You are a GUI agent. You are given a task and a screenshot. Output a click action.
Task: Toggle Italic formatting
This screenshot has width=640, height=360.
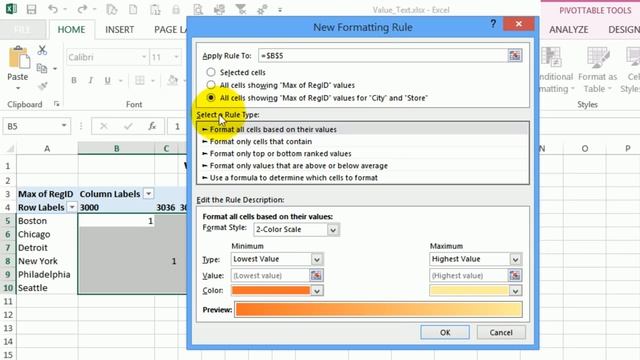(90, 80)
